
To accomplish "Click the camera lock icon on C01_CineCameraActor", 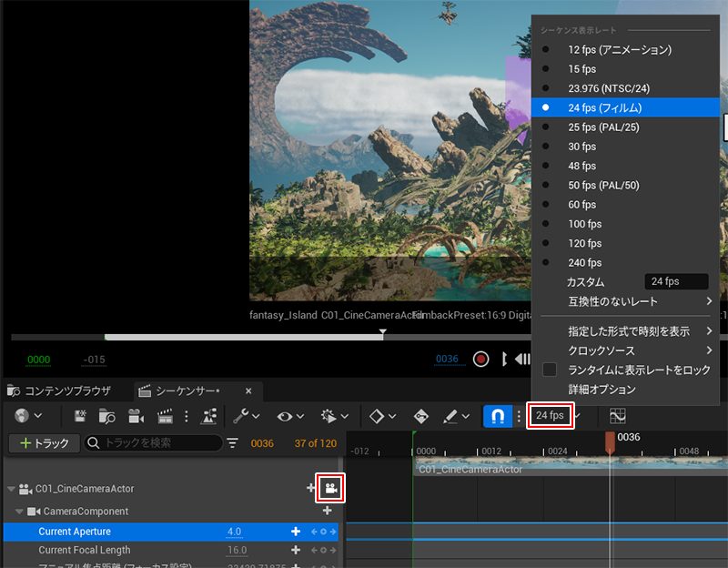I will pos(330,490).
